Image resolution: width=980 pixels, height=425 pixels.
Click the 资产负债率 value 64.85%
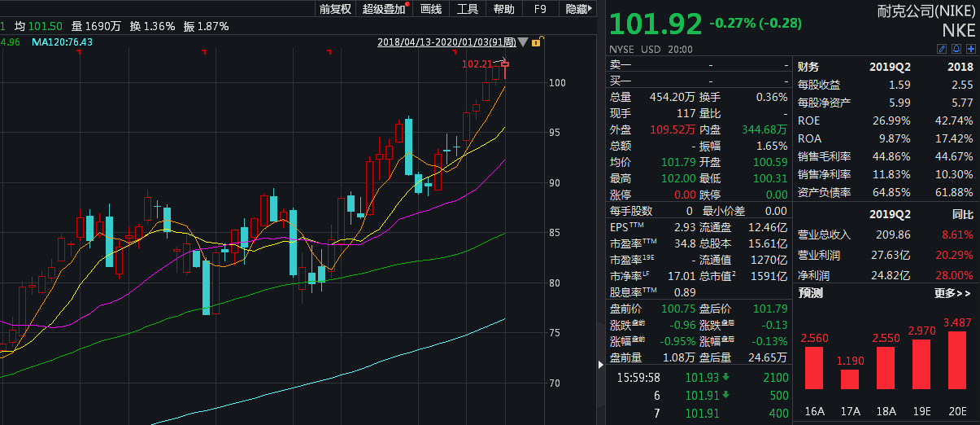coord(890,192)
